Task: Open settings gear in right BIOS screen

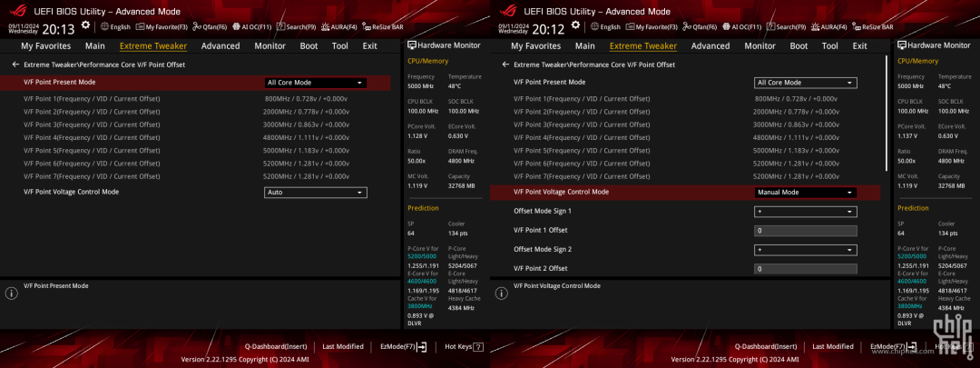Action: [575, 25]
